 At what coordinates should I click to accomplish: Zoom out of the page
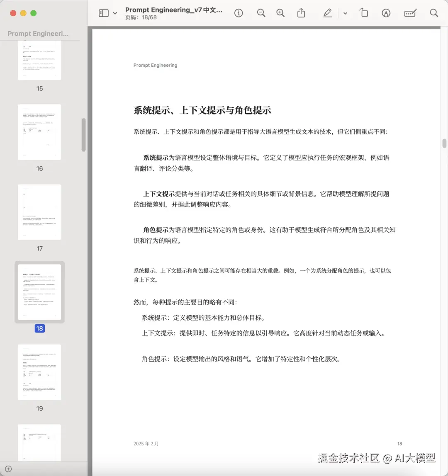pyautogui.click(x=261, y=13)
